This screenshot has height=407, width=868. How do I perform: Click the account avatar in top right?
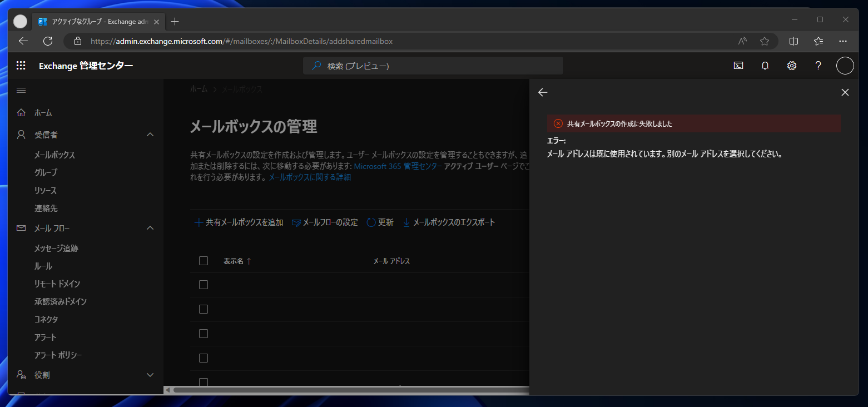click(845, 65)
